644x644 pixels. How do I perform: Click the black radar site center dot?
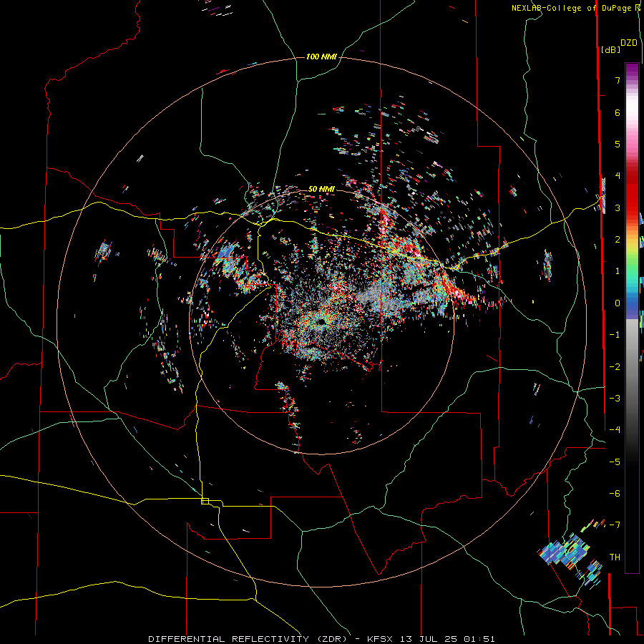pos(321,322)
